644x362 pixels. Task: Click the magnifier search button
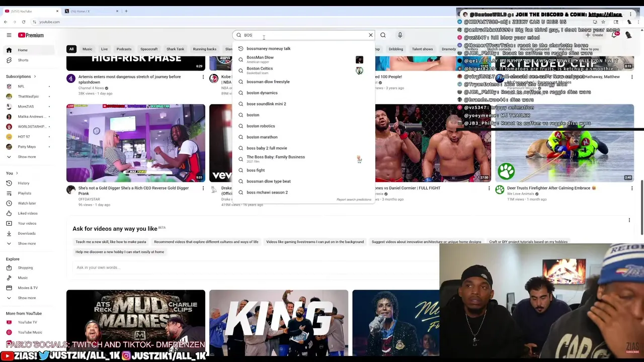pyautogui.click(x=383, y=35)
